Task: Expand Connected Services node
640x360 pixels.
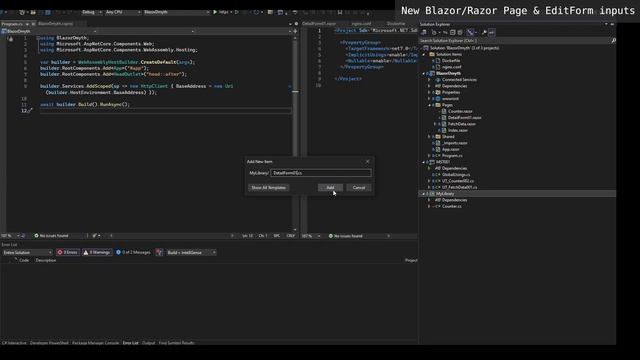Action: point(429,80)
